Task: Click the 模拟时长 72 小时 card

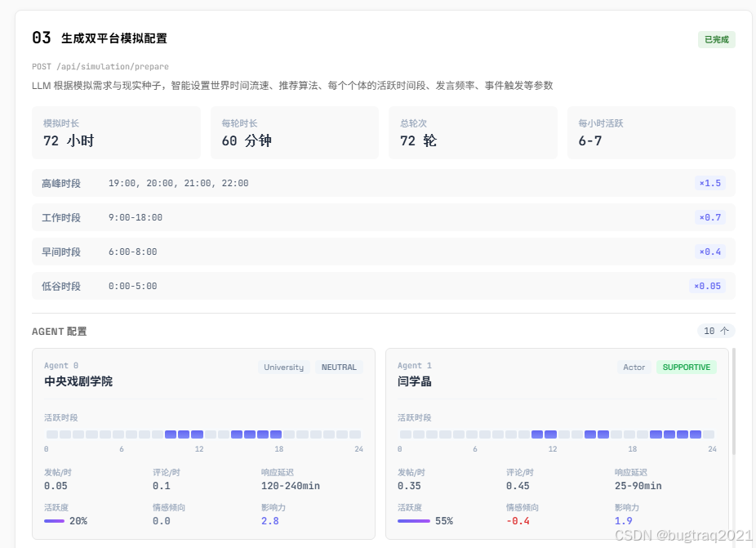Action: (x=116, y=132)
